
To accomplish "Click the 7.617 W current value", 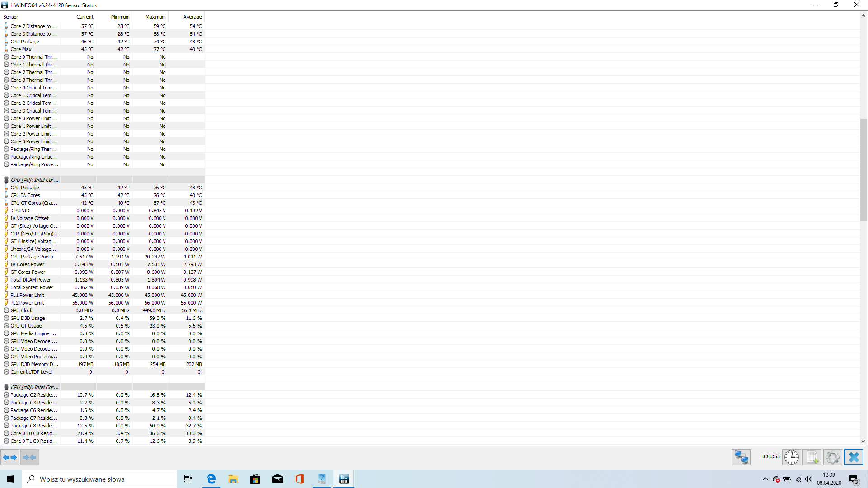I will point(84,257).
